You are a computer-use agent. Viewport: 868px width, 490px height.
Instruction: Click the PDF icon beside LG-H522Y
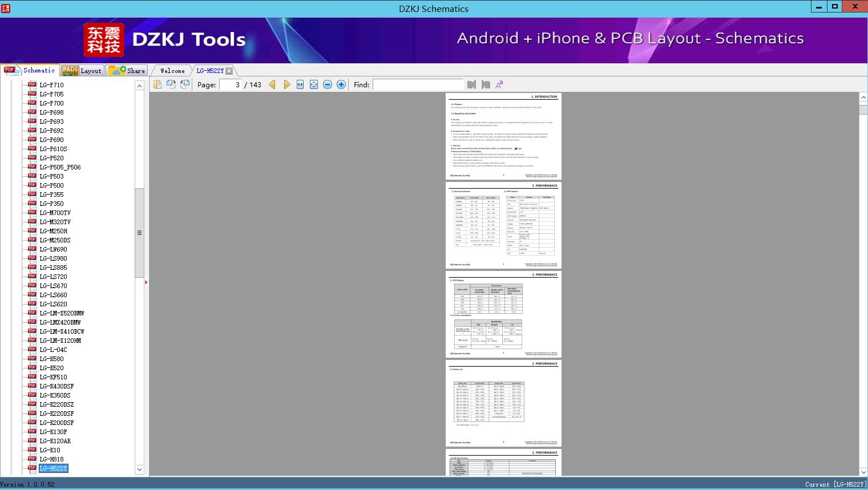click(32, 468)
